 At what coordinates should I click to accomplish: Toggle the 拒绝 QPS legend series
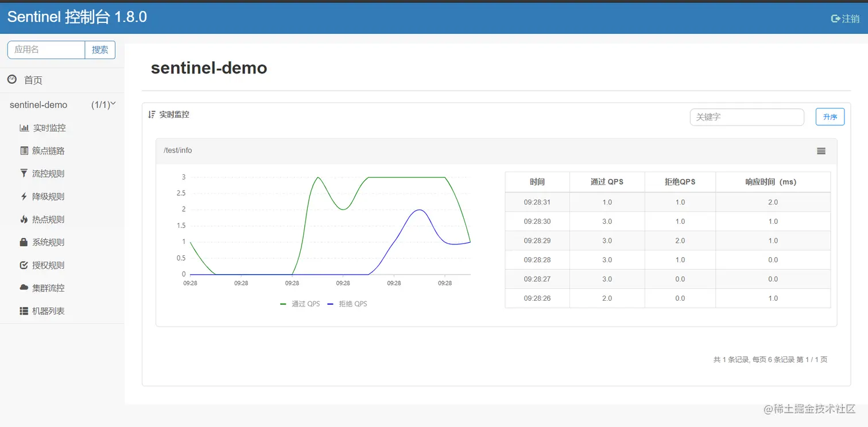[347, 304]
